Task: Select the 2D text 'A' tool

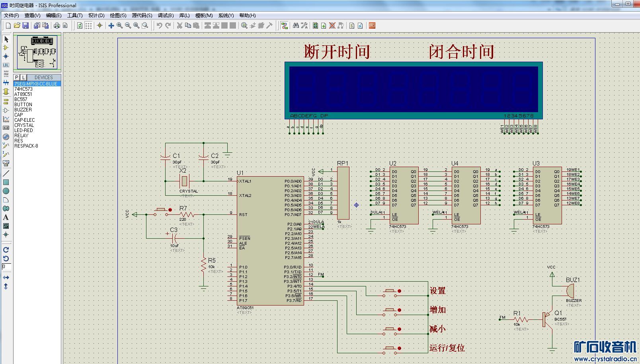Action: [6, 217]
